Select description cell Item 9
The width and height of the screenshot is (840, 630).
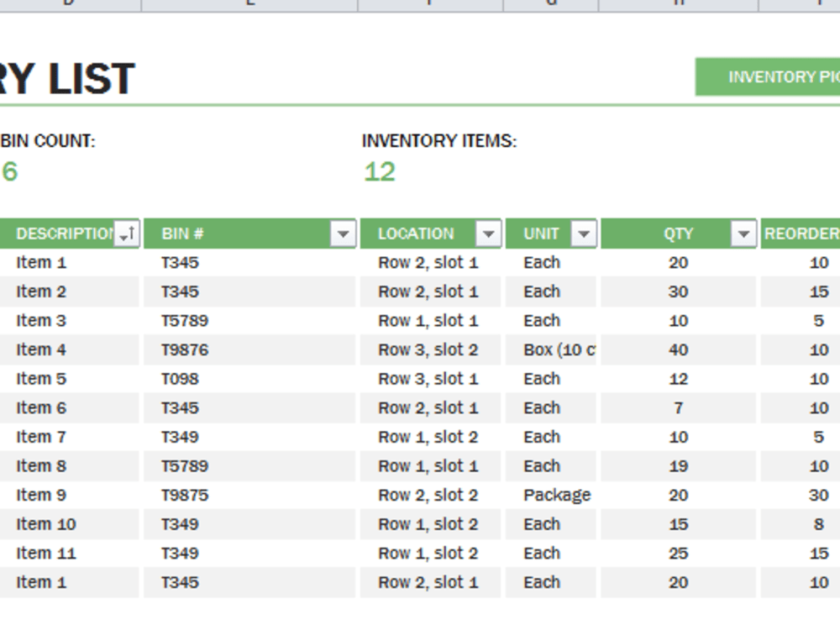pyautogui.click(x=70, y=495)
